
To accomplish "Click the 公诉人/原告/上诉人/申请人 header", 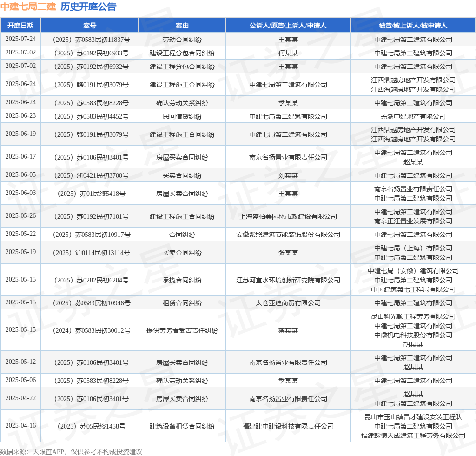I will 288,26.
